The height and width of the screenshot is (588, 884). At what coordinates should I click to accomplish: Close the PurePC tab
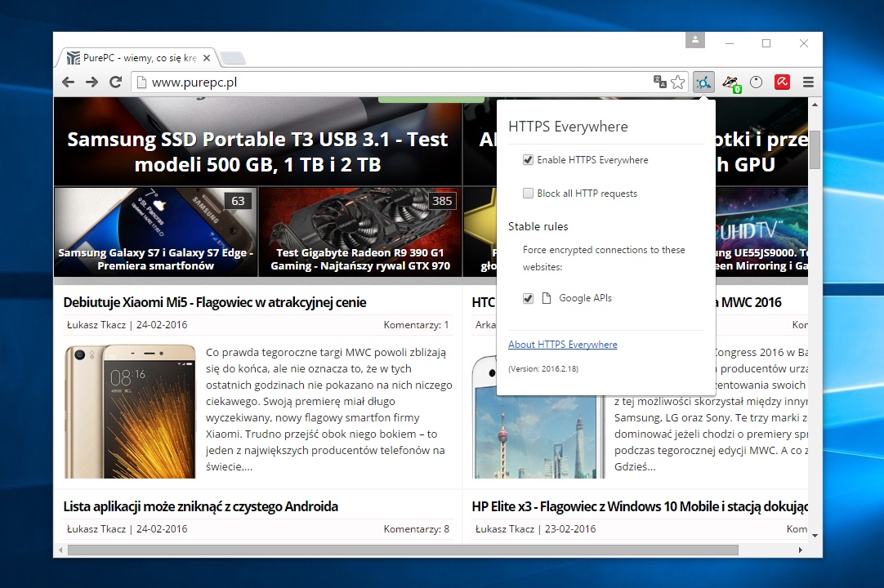tap(207, 58)
